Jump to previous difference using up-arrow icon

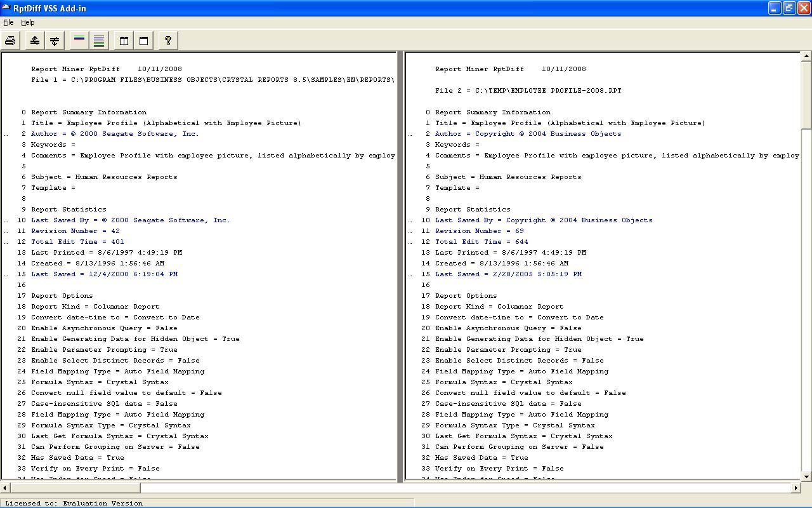coord(35,41)
